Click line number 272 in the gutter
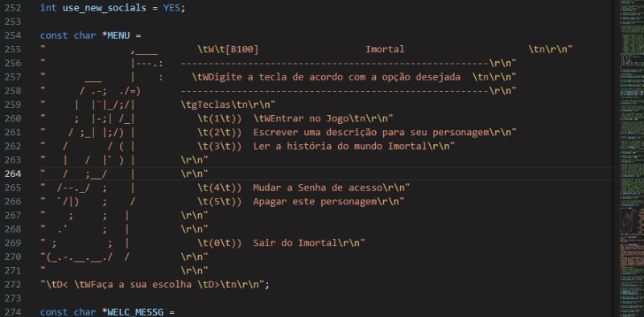644x317 pixels. point(13,285)
